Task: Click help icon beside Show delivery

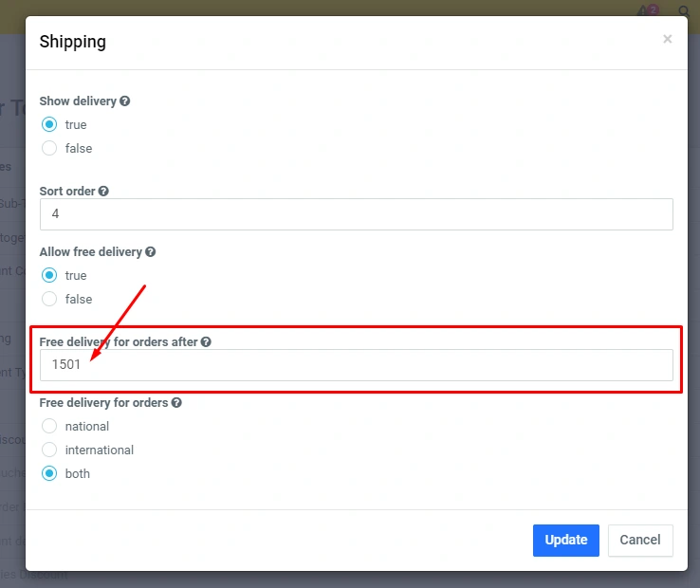Action: pos(125,101)
